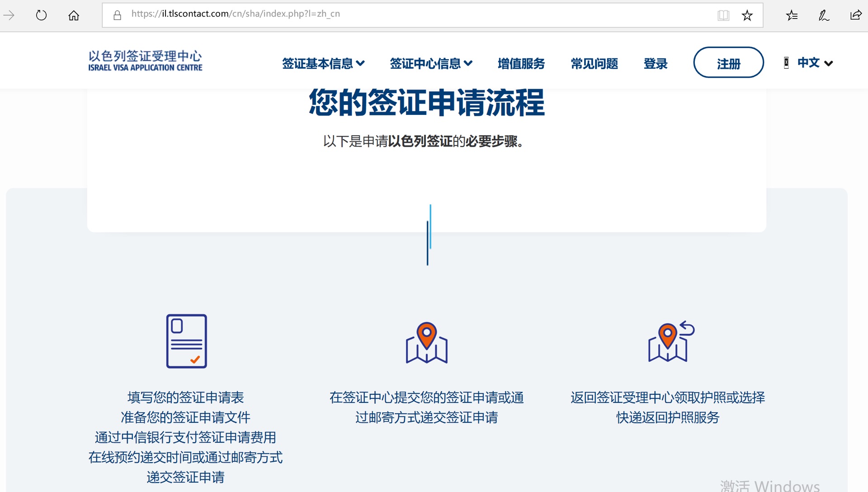
Task: Click the browser forward arrow
Action: [9, 15]
